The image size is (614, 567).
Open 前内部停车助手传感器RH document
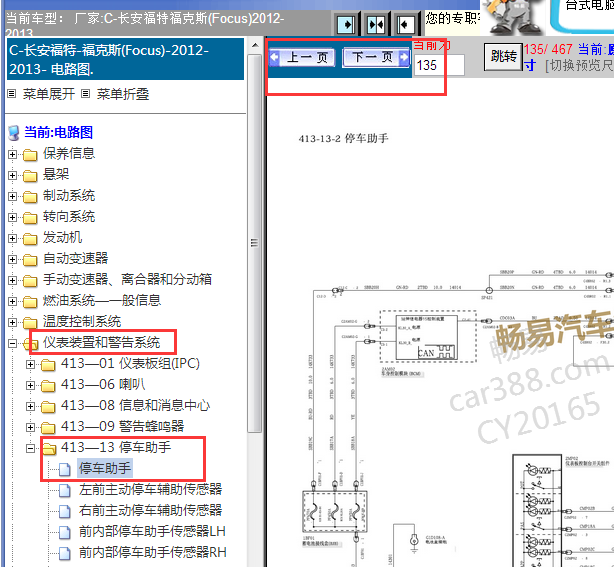click(153, 553)
